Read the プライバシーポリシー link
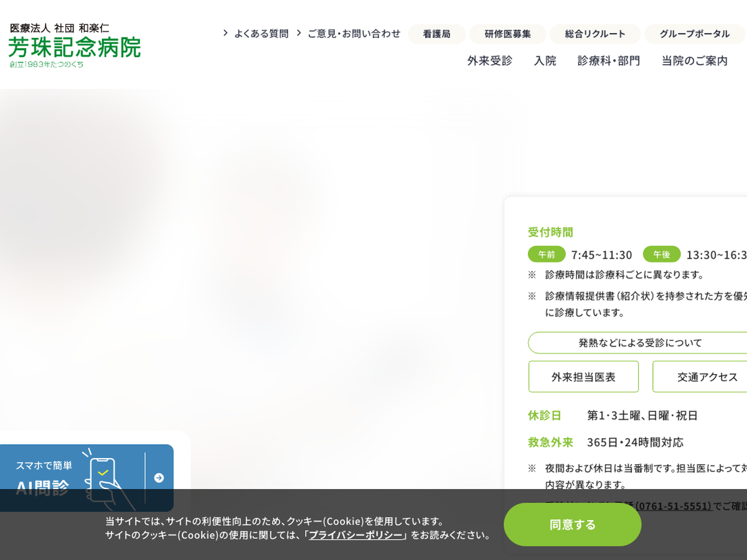Image resolution: width=747 pixels, height=560 pixels. tap(356, 534)
